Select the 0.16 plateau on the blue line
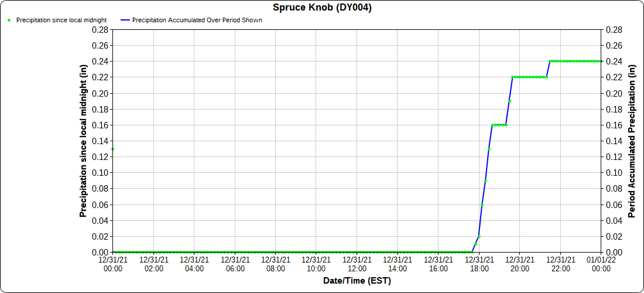644x293 pixels. [x=499, y=125]
